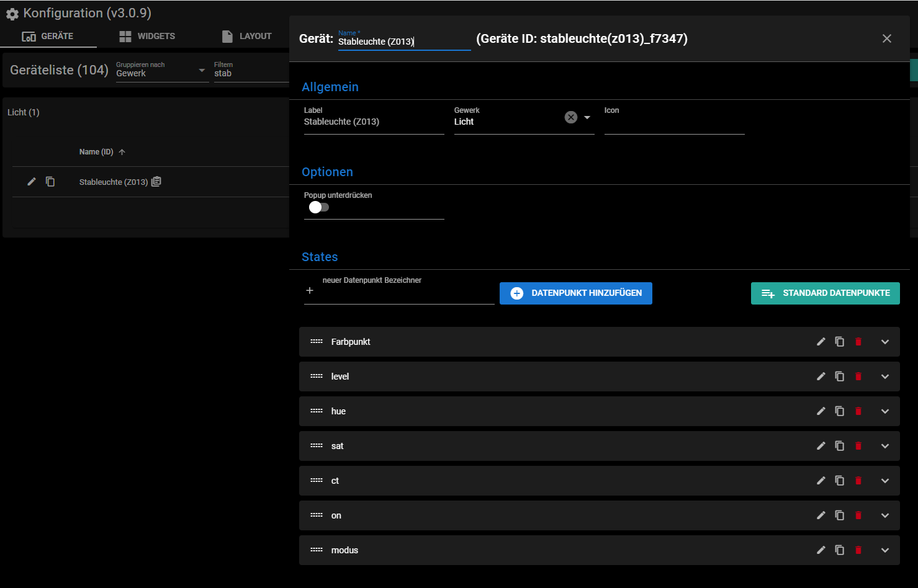Image resolution: width=918 pixels, height=588 pixels.
Task: Click the Stableuchte (Z013) list entry text
Action: [x=114, y=182]
